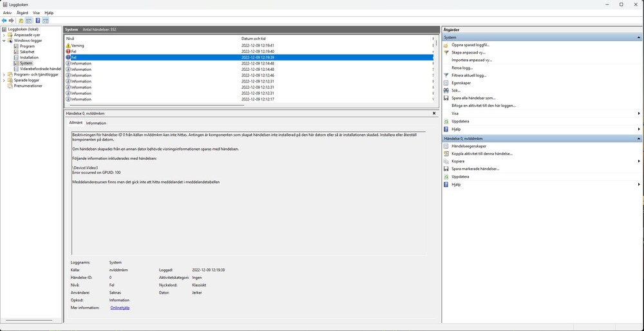Expand Program- och tjänstloggar node
This screenshot has width=644, height=331.
point(4,75)
